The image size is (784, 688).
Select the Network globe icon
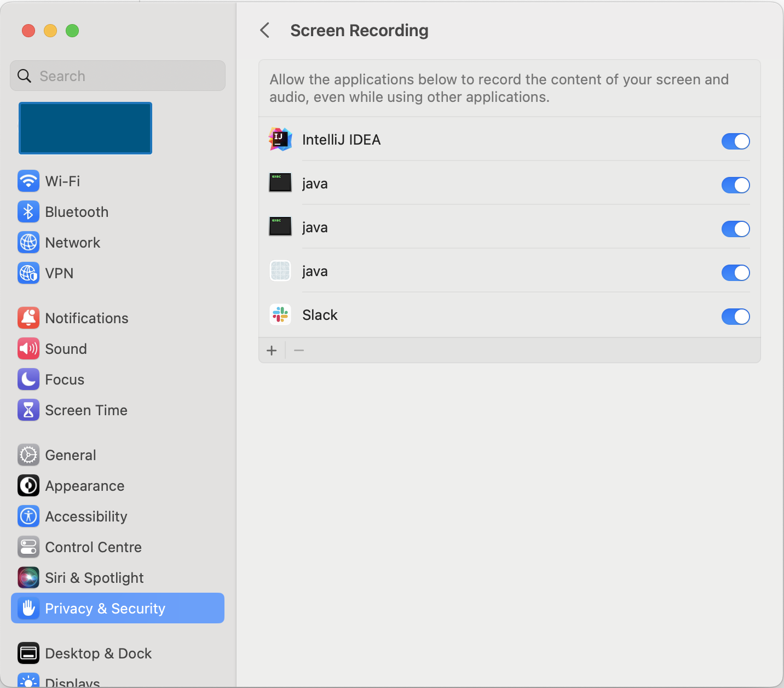click(x=28, y=243)
